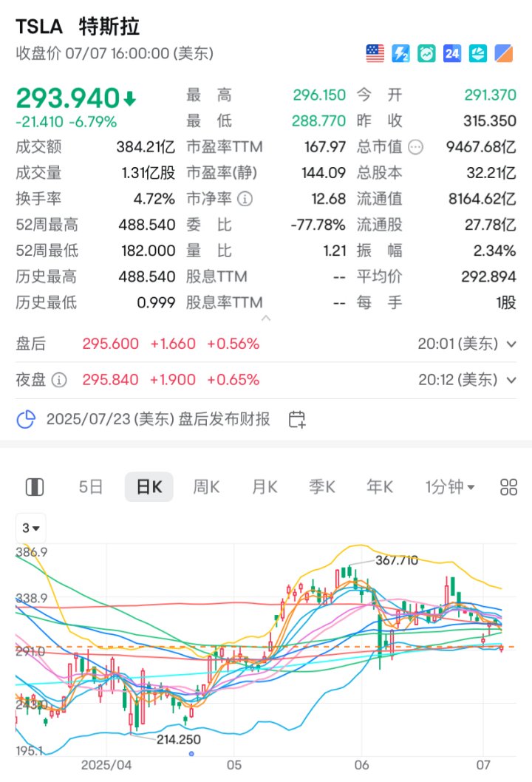Click the green down arrow beside price
This screenshot has height=782, width=532.
click(130, 99)
